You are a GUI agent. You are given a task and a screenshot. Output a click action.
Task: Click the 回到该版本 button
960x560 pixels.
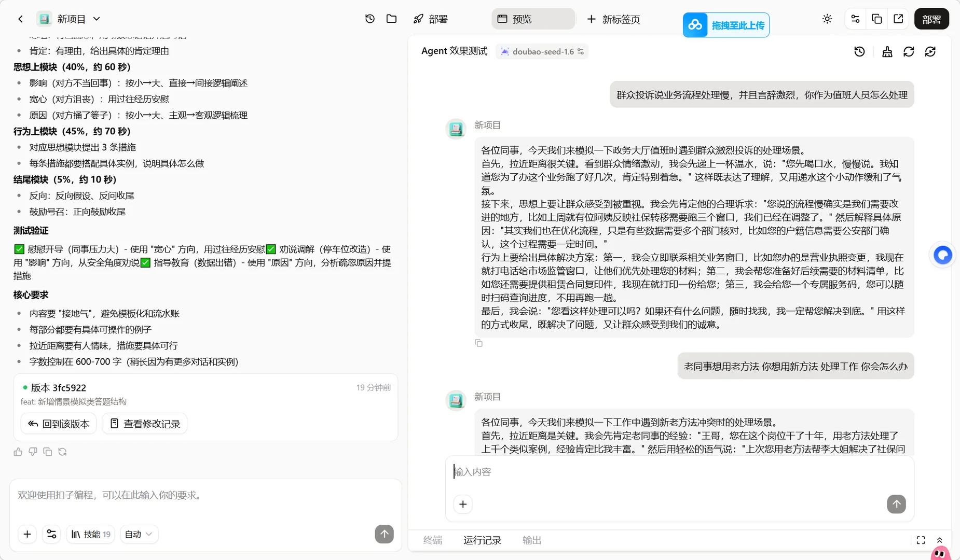(x=59, y=424)
